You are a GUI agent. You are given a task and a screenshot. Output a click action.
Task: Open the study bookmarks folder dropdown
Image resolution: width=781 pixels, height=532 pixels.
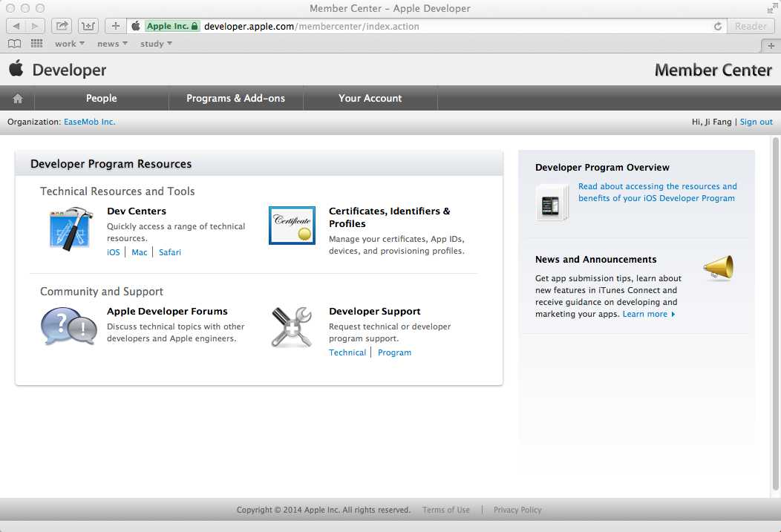pos(157,44)
